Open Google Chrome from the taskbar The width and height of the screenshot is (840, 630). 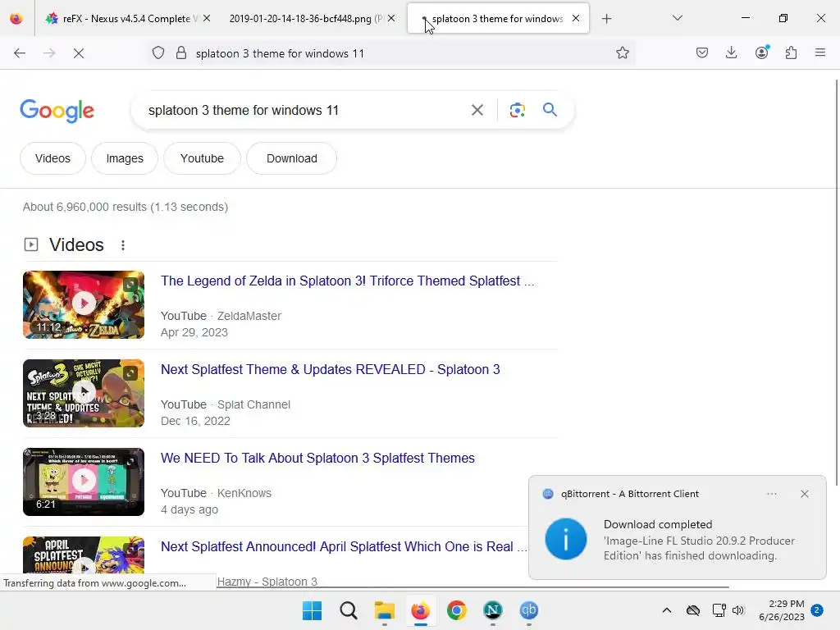(x=456, y=610)
